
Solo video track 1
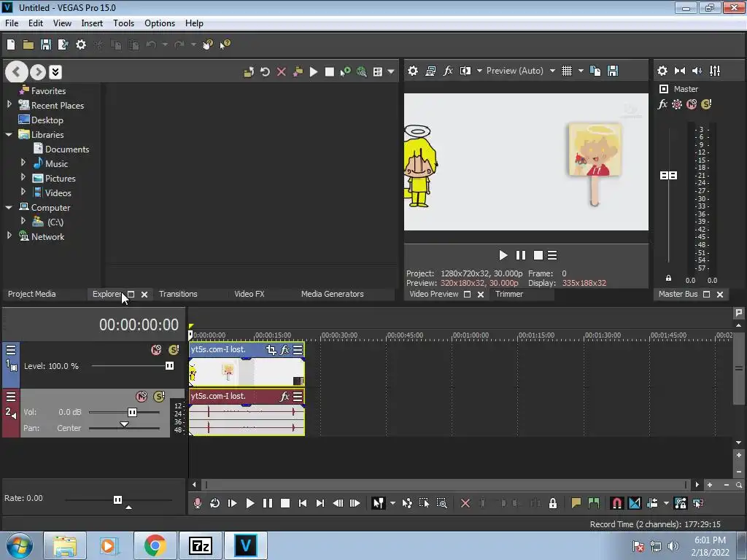(x=174, y=350)
